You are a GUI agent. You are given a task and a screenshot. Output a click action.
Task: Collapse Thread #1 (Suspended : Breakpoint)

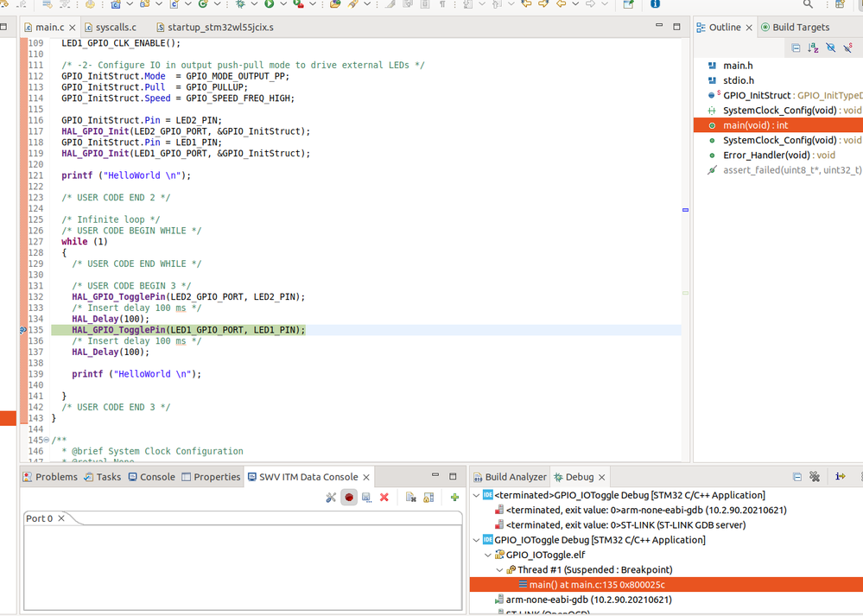500,569
